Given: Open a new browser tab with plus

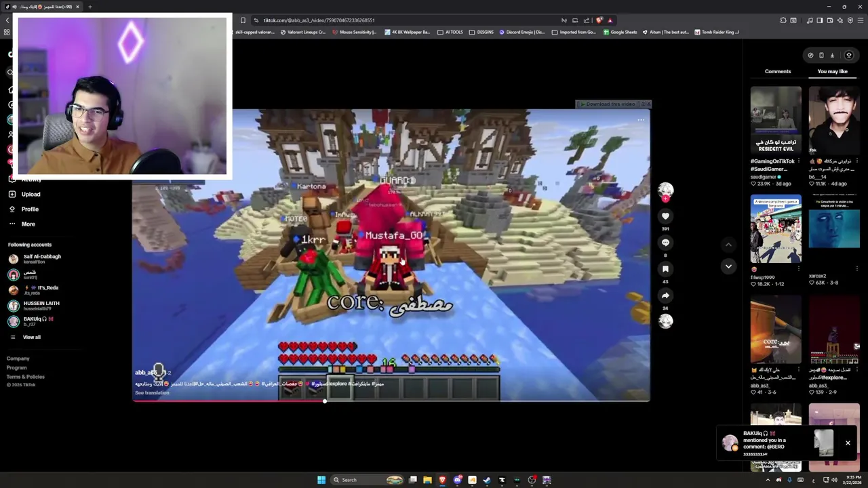Looking at the screenshot, I should click(x=90, y=7).
